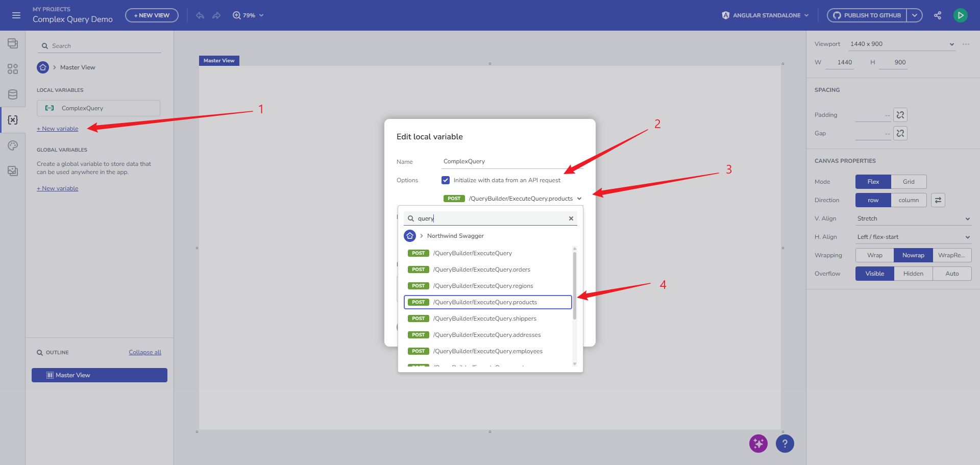
Task: Set direction to column
Action: [909, 200]
